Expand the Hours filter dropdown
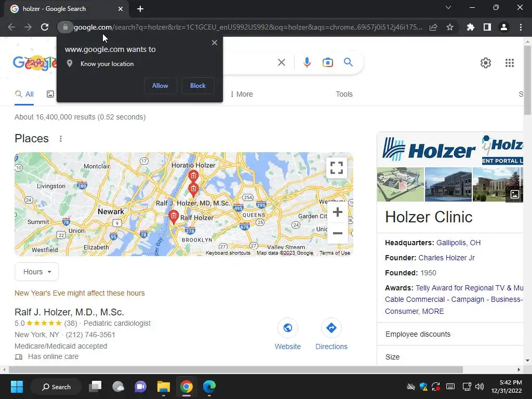Image resolution: width=532 pixels, height=399 pixels. click(x=37, y=272)
